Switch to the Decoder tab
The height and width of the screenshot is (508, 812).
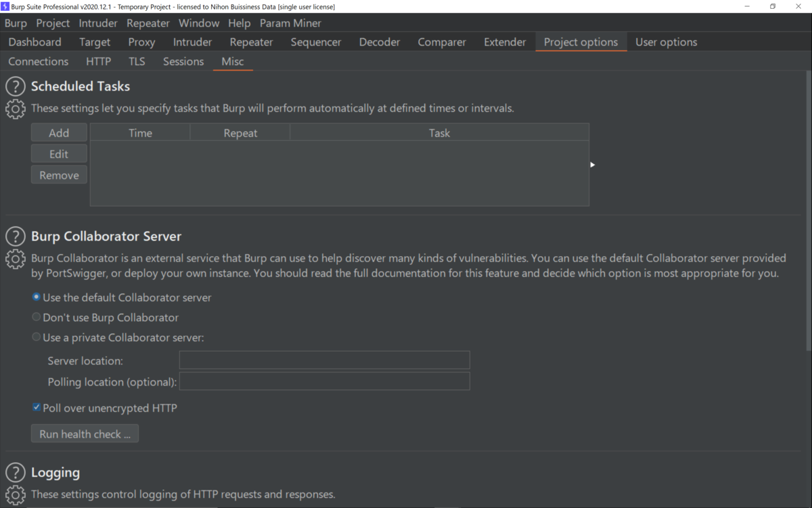tap(380, 42)
